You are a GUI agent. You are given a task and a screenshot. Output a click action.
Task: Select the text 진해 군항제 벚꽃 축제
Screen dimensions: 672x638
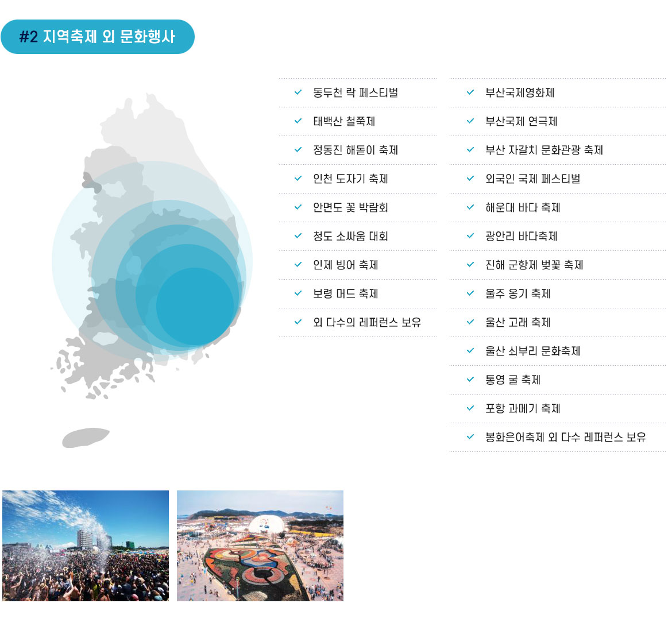[534, 265]
